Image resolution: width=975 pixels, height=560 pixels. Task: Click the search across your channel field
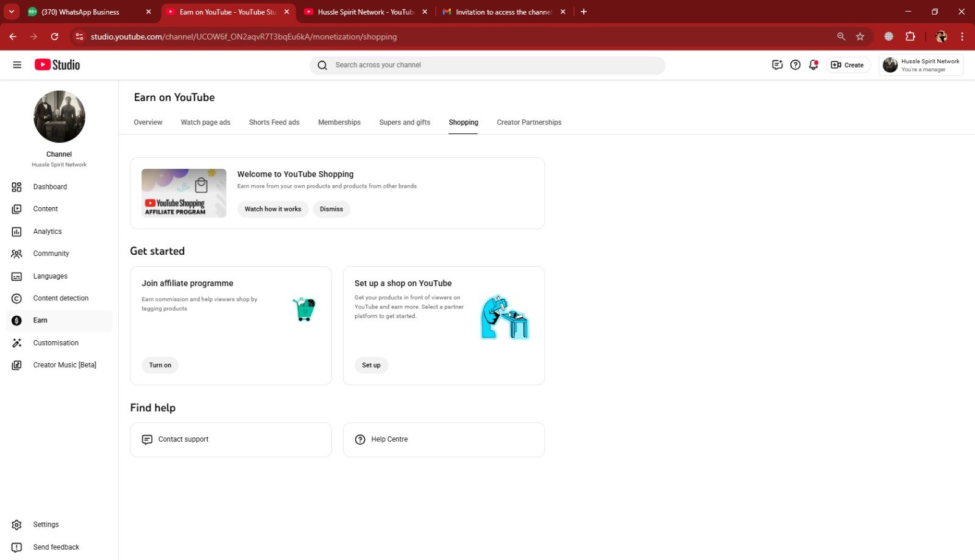tap(487, 65)
